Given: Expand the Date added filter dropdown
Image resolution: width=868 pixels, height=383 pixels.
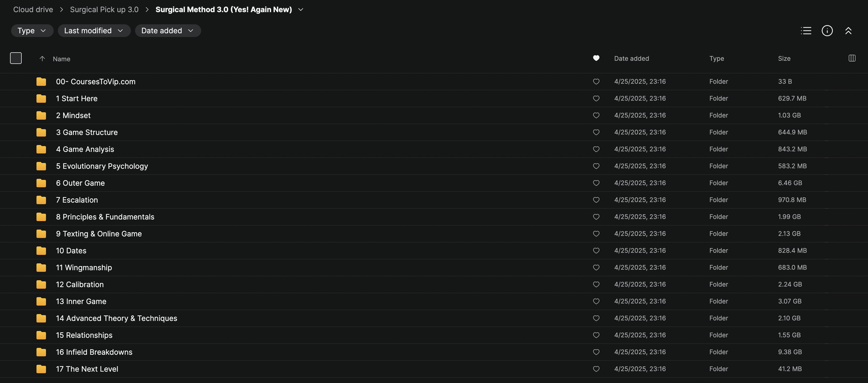Looking at the screenshot, I should (168, 31).
